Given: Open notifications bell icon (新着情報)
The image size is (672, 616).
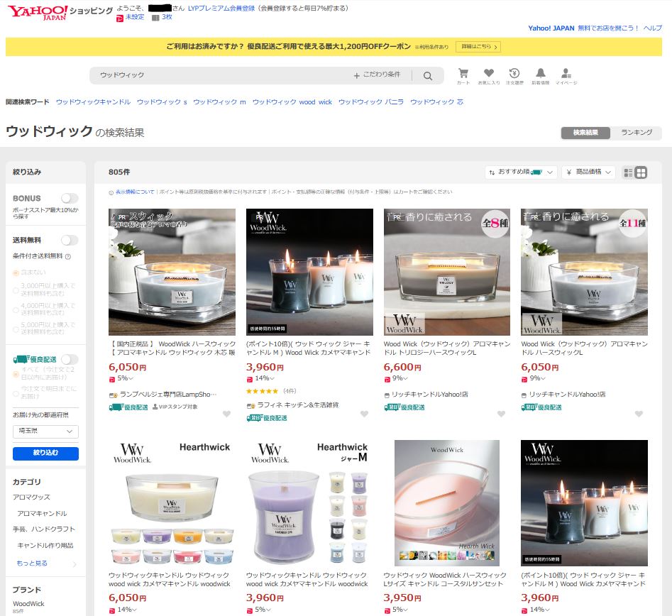Looking at the screenshot, I should tap(540, 74).
